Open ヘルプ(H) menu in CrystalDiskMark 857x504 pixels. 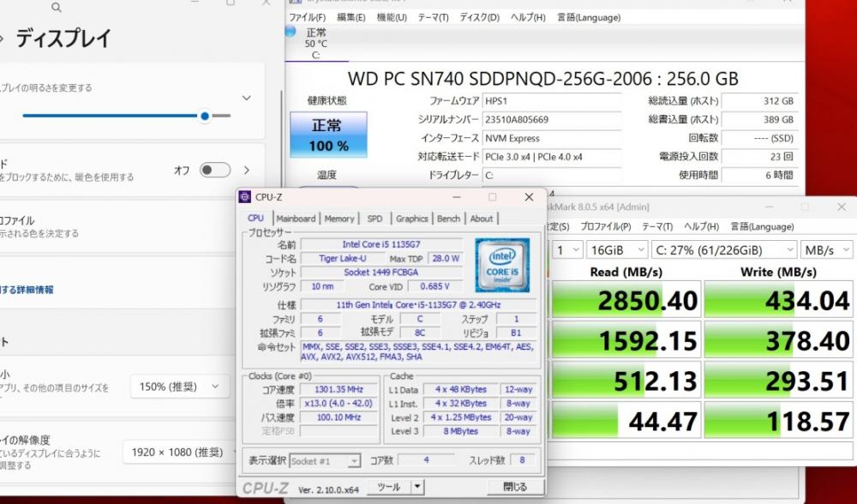click(x=701, y=226)
